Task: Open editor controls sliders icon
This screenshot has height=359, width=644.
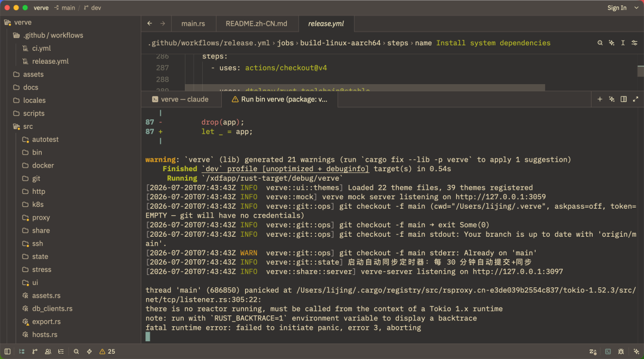Action: click(634, 43)
